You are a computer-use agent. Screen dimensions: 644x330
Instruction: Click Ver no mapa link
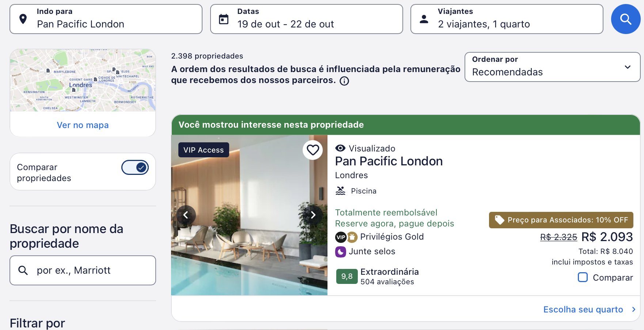[x=83, y=125]
